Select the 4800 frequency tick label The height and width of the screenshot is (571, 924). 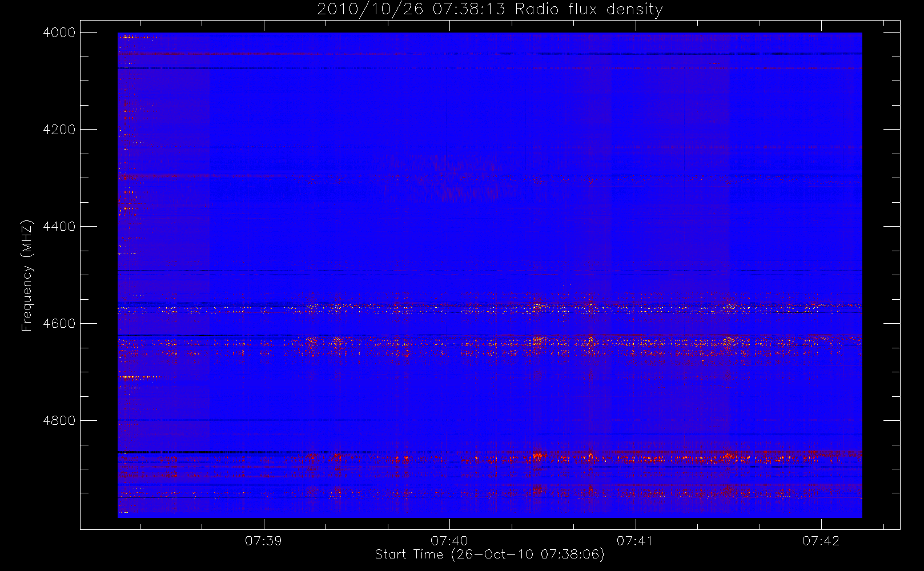click(x=59, y=421)
